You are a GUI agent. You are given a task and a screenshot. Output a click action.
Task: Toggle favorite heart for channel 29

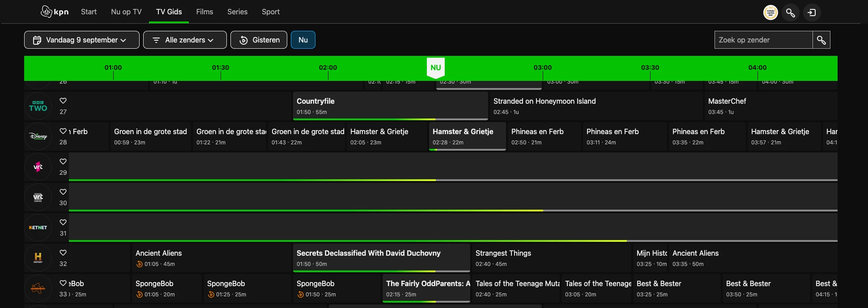(x=63, y=161)
